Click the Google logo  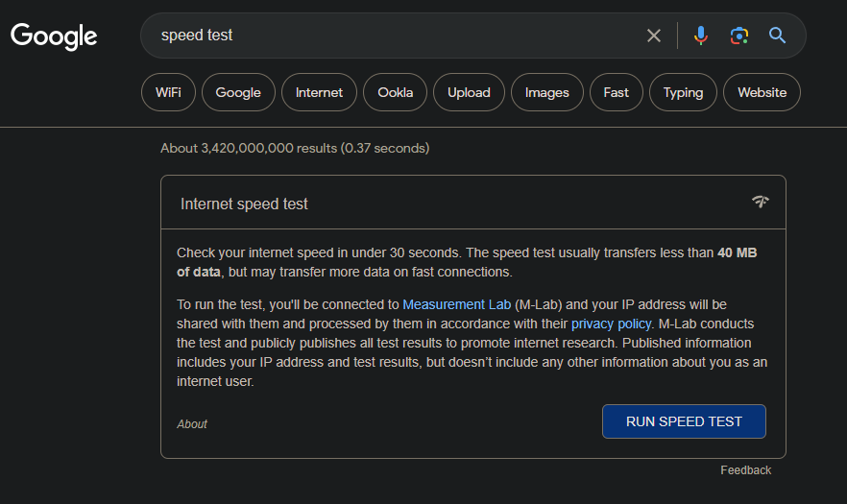click(54, 36)
